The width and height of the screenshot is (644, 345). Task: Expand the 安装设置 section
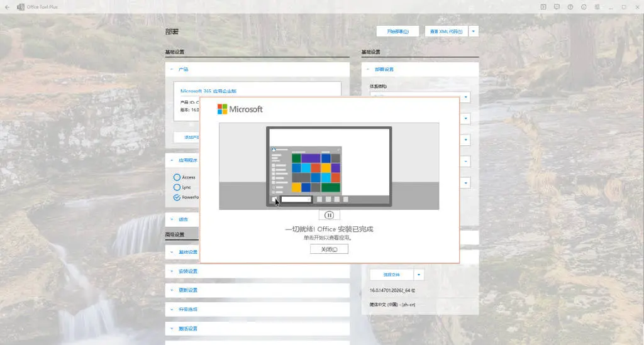coord(257,271)
